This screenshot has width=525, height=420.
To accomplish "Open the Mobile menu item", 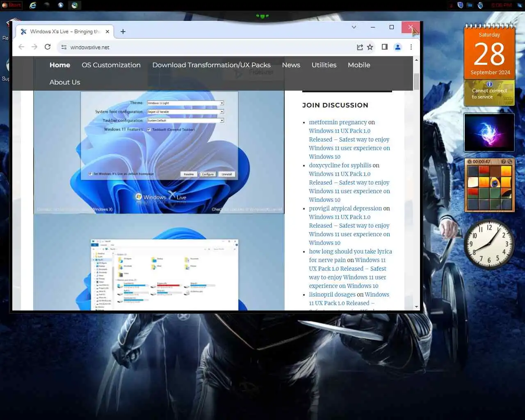I will (x=359, y=65).
